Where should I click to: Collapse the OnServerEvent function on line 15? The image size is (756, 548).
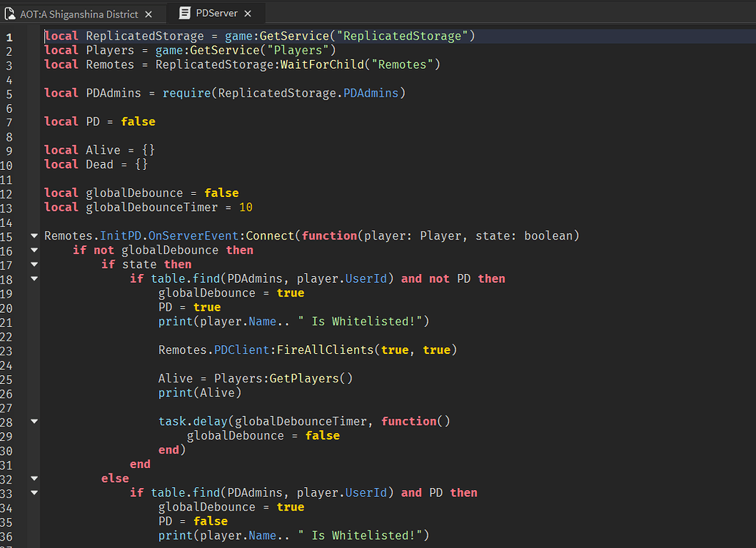point(34,236)
